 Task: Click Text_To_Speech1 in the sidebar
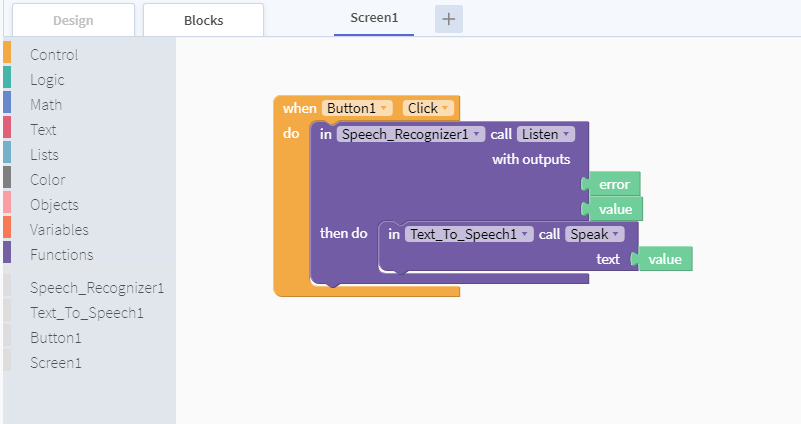point(87,313)
